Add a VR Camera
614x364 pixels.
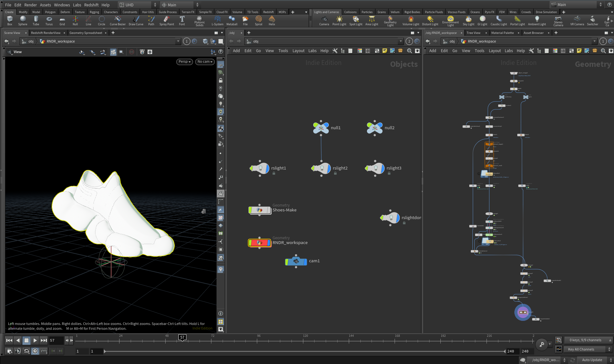click(x=577, y=21)
